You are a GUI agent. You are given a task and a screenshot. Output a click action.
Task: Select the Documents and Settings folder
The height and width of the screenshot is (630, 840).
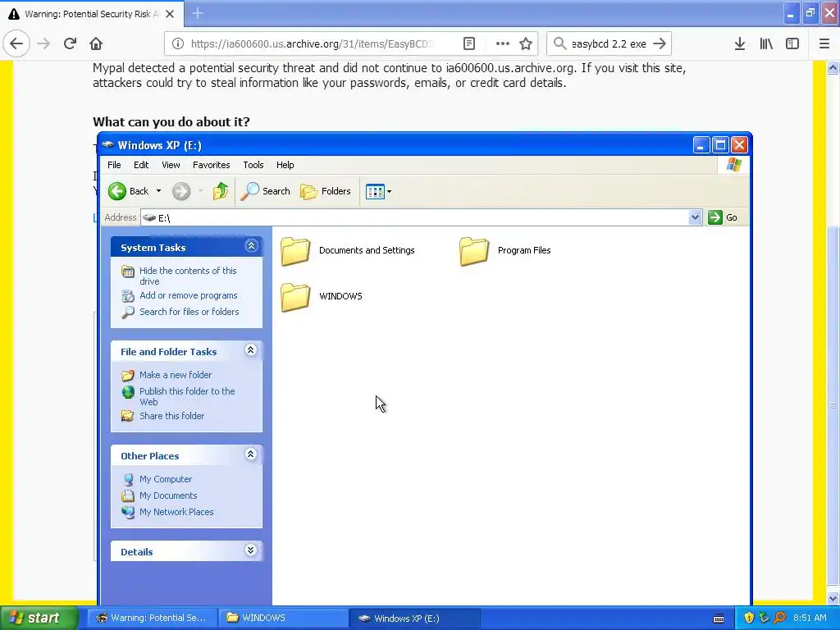pyautogui.click(x=348, y=251)
